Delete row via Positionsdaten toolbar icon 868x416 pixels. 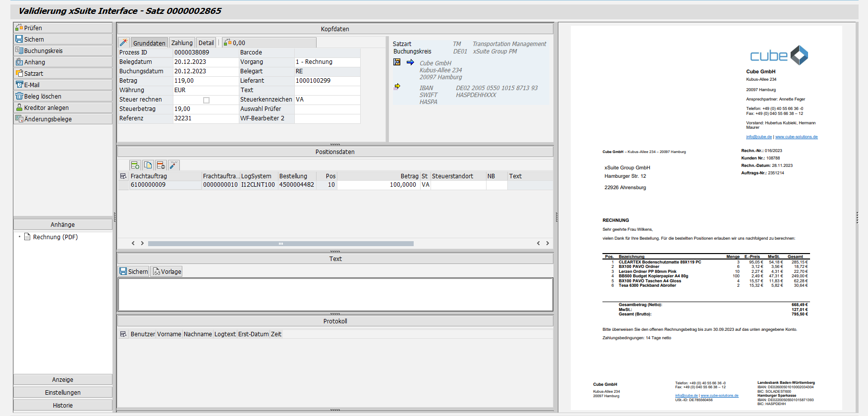[161, 165]
